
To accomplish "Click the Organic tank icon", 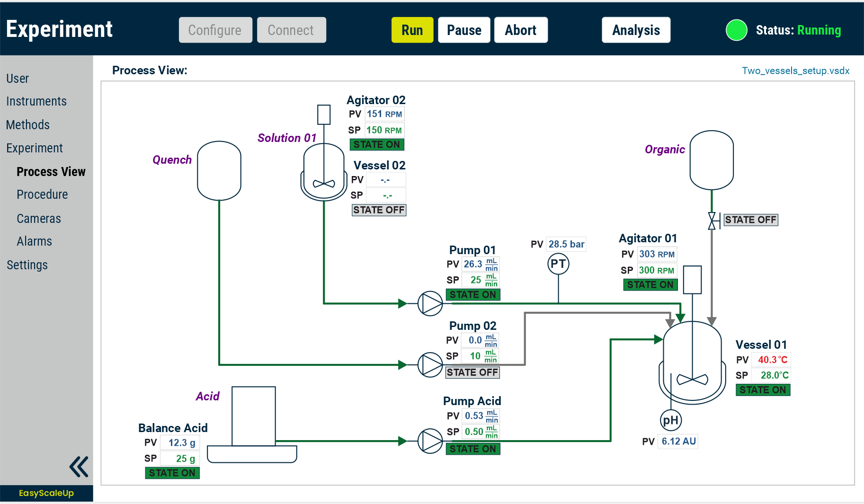I will tap(712, 160).
